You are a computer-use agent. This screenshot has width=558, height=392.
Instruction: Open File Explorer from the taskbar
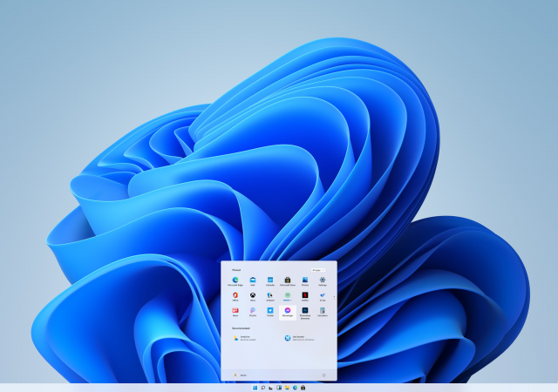click(287, 388)
